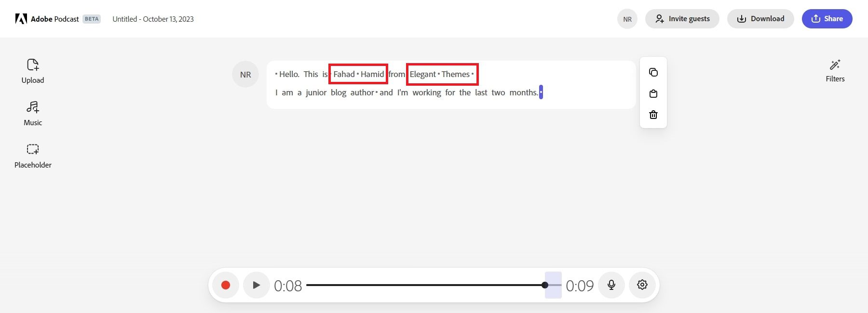
Task: Open the Filters panel
Action: tap(835, 71)
